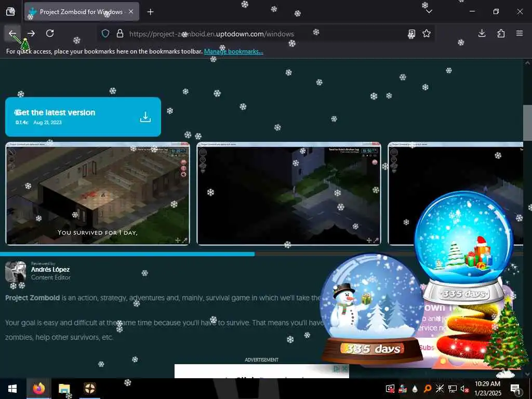Image resolution: width=532 pixels, height=399 pixels.
Task: Open the Windows Start menu
Action: point(12,389)
